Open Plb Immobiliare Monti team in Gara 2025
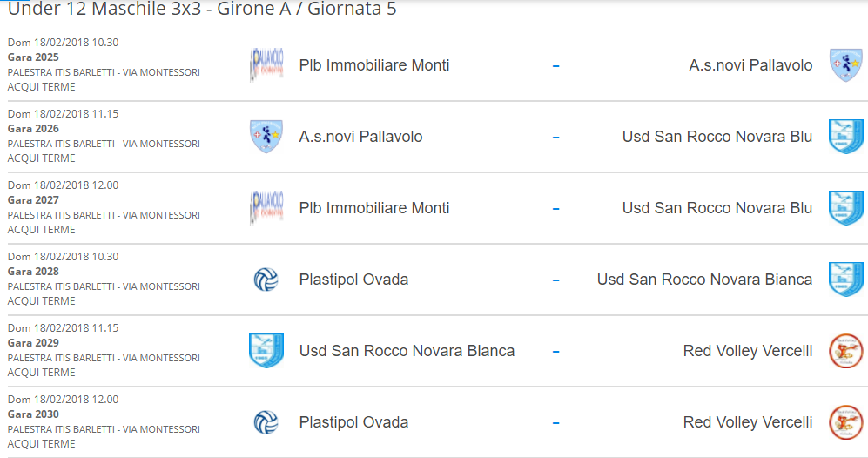The height and width of the screenshot is (458, 868). pos(374,65)
